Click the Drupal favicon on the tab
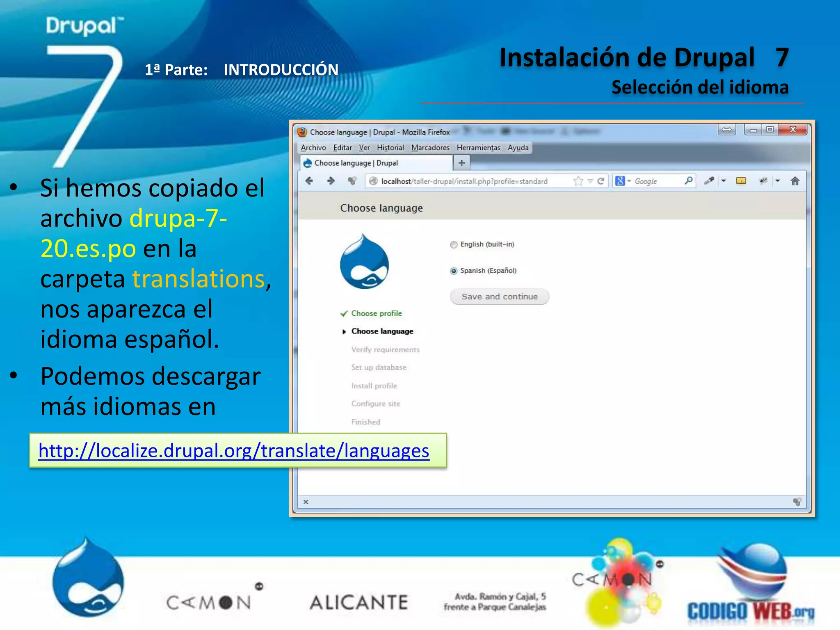This screenshot has width=840, height=630. [x=308, y=163]
